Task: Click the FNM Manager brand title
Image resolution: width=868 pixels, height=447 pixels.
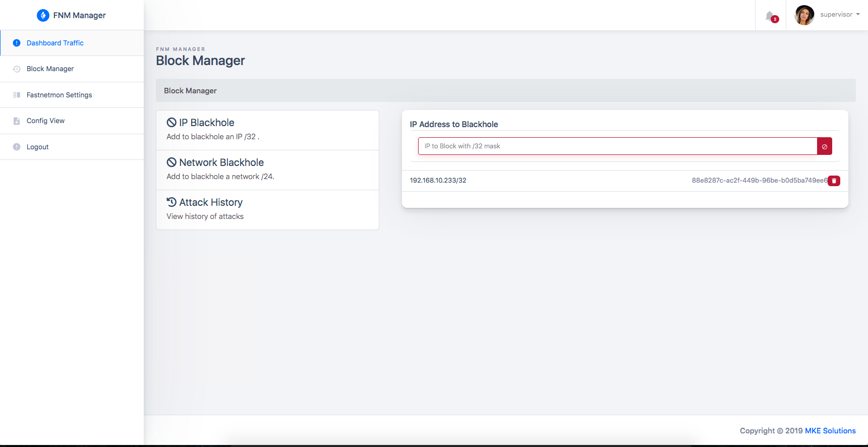Action: pyautogui.click(x=80, y=15)
